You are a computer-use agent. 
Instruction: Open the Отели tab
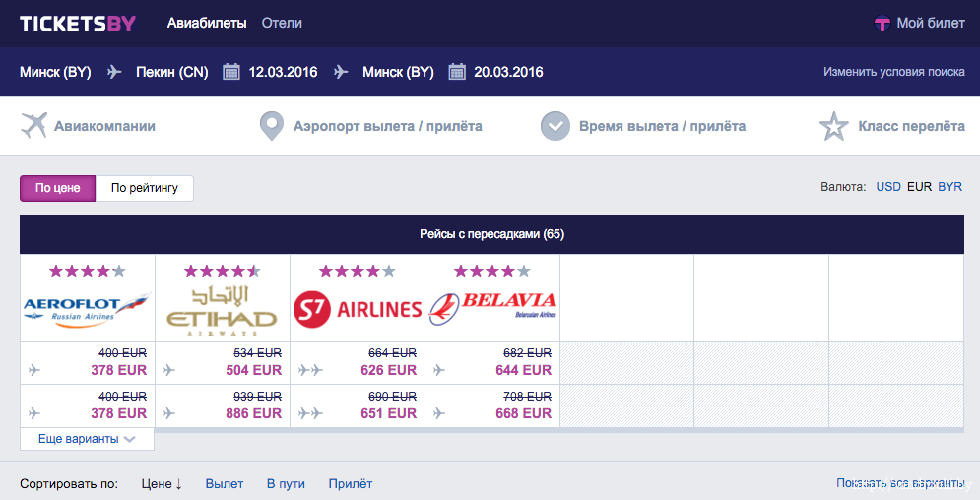click(282, 23)
